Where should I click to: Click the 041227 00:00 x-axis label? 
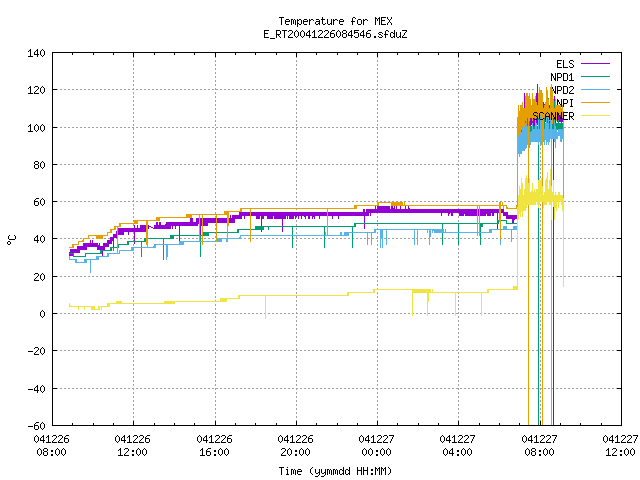[x=376, y=446]
